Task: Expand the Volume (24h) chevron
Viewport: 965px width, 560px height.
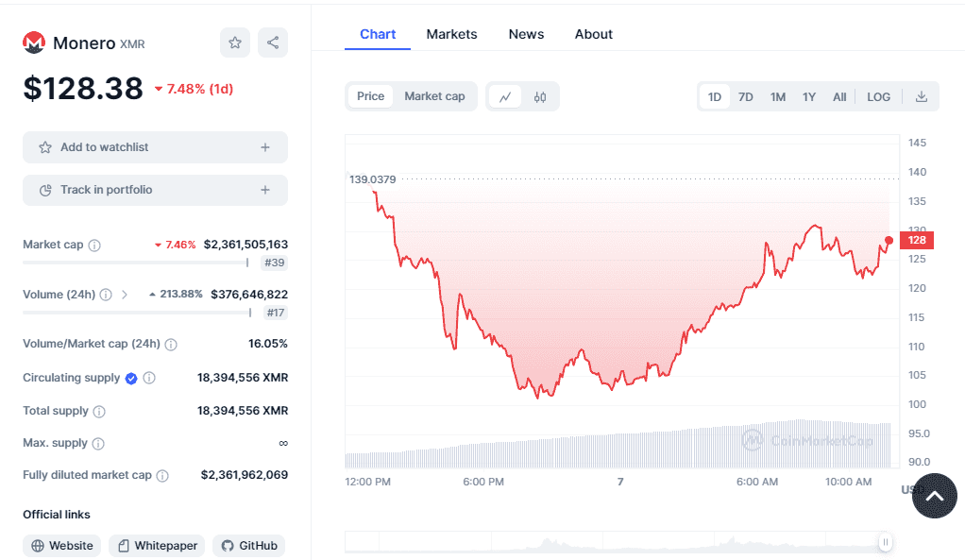Action: click(x=125, y=295)
